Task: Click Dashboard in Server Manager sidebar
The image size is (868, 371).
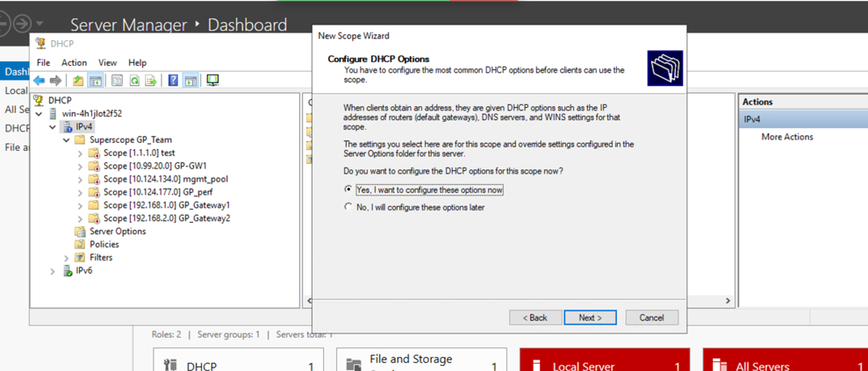Action: pyautogui.click(x=15, y=73)
